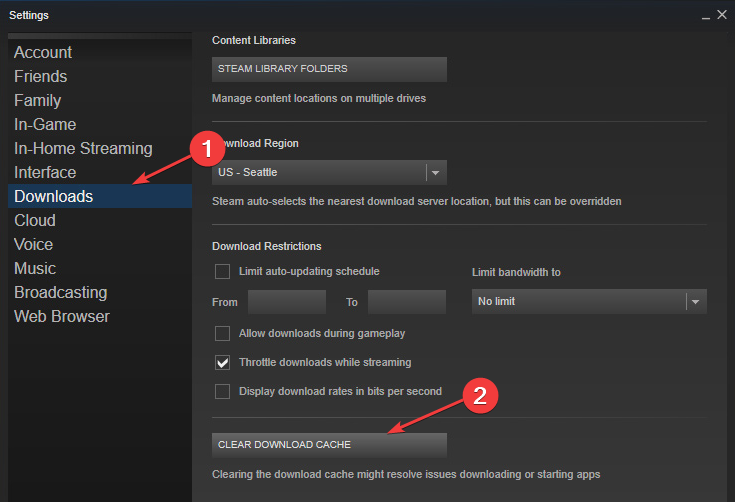Select the Downloads settings category
The height and width of the screenshot is (502, 735).
[100, 196]
